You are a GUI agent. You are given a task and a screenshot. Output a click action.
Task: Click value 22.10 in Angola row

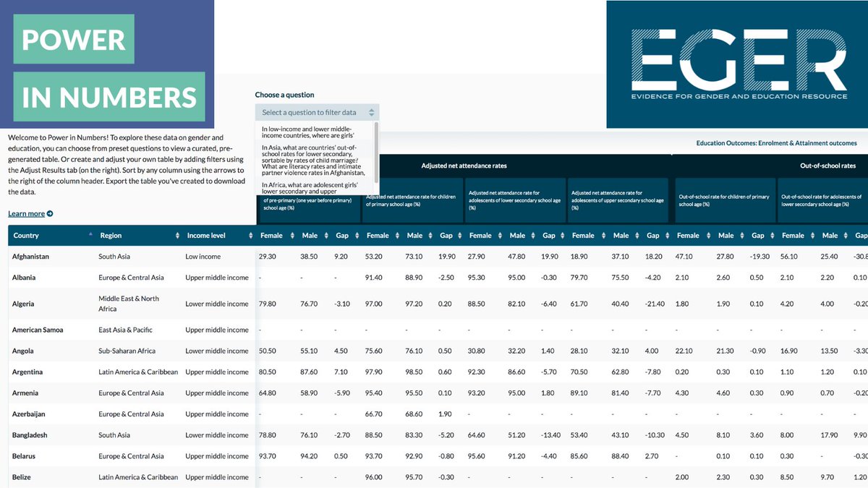(684, 351)
